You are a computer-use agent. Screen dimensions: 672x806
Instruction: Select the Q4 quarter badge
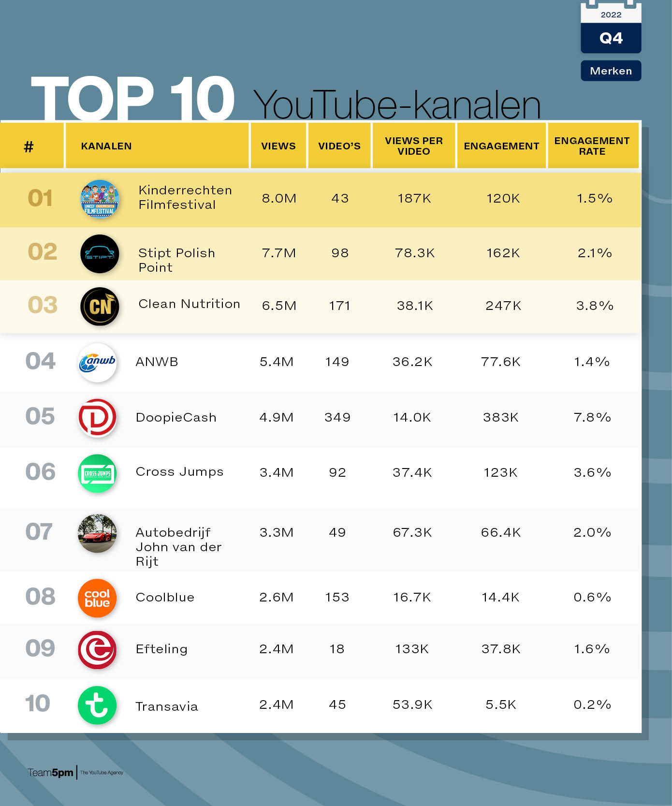(x=611, y=38)
